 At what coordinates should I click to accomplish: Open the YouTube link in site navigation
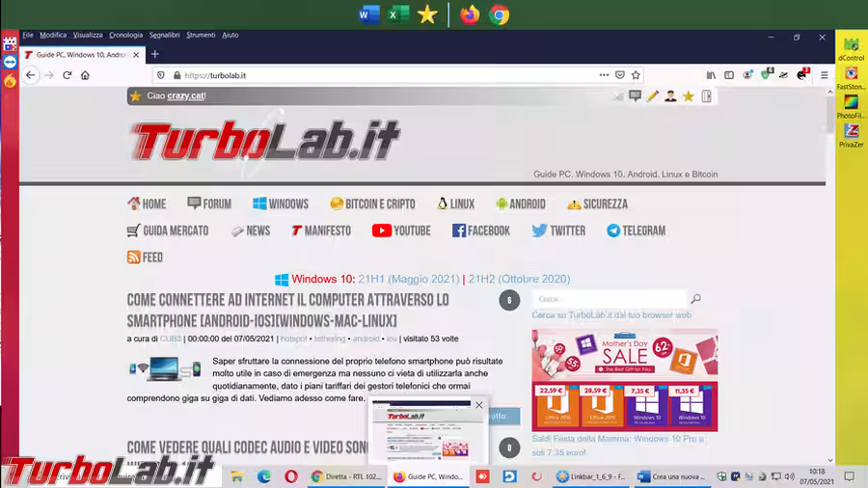401,230
